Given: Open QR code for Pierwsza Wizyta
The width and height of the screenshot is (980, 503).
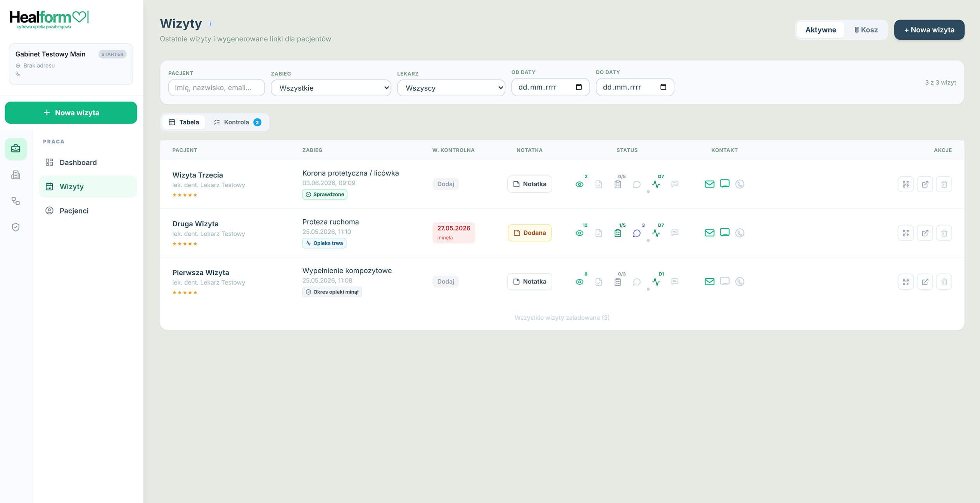Looking at the screenshot, I should pos(906,282).
